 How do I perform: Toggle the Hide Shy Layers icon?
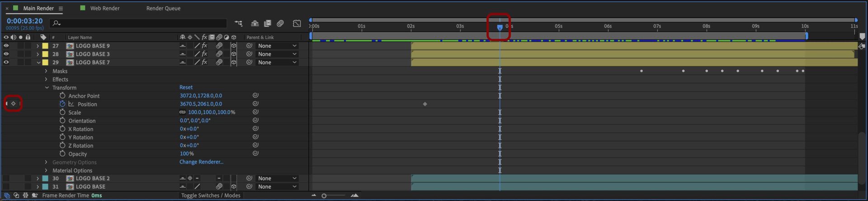[255, 23]
